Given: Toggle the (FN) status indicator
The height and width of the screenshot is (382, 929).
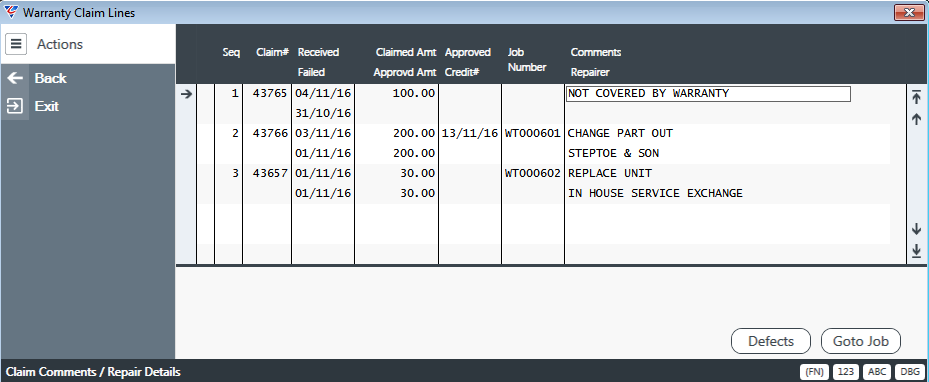Looking at the screenshot, I should [815, 372].
